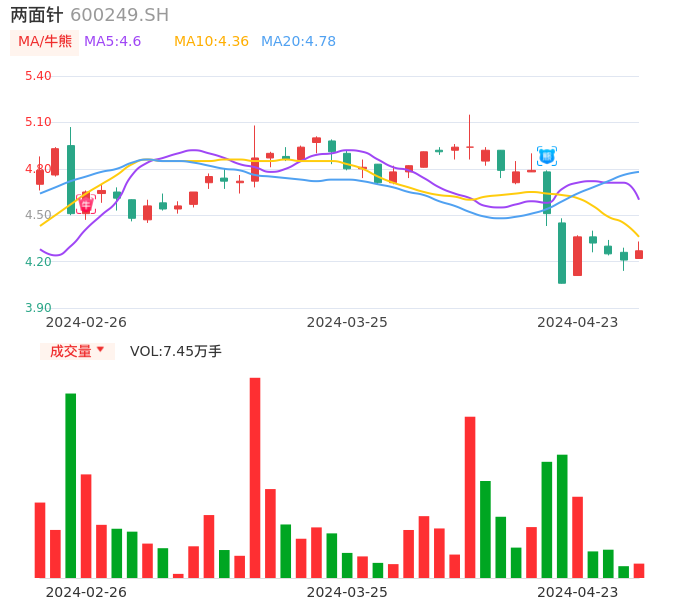This screenshot has height=606, width=686.
Task: Click the 5.40 price axis label
Action: pyautogui.click(x=38, y=76)
